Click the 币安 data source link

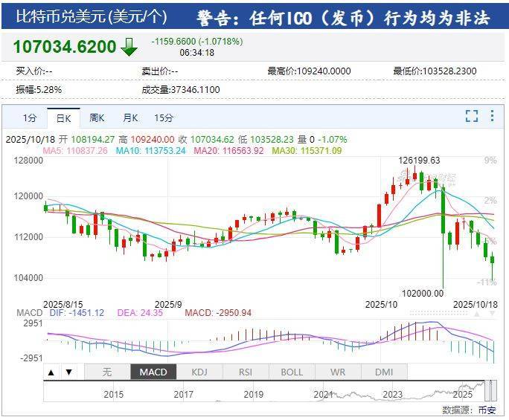(x=487, y=410)
